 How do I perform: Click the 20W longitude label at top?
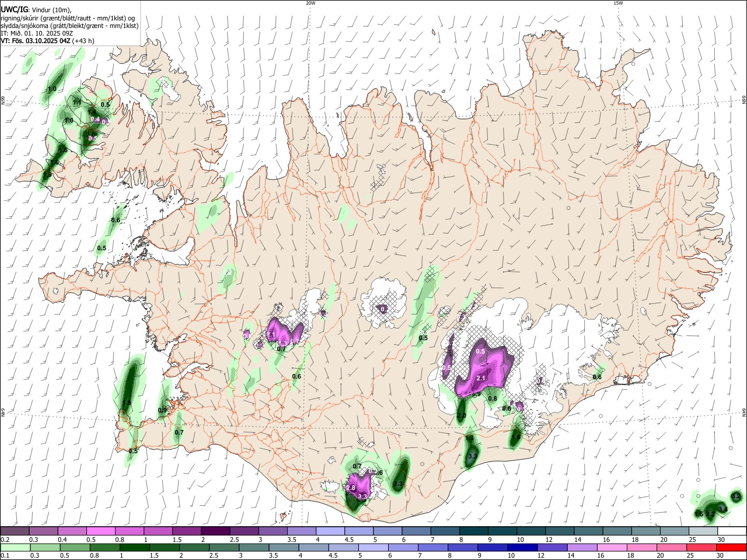click(x=310, y=3)
